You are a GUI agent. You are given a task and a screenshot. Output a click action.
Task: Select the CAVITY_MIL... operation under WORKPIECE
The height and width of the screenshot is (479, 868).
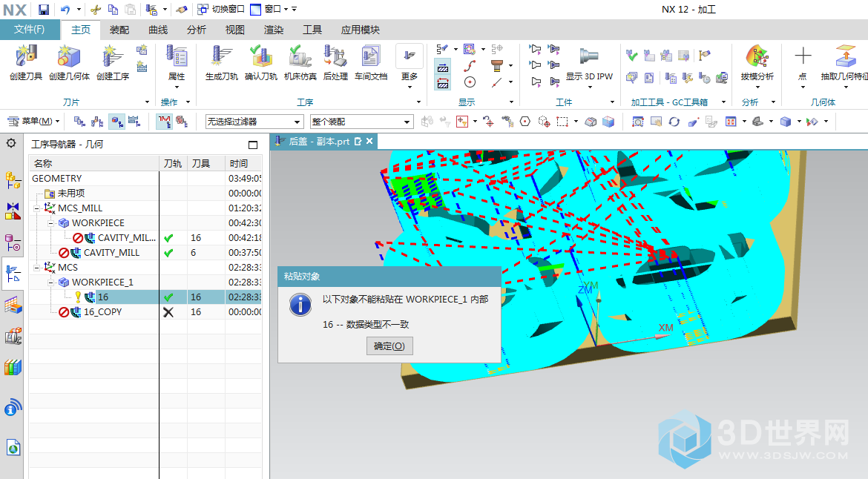tap(145, 238)
